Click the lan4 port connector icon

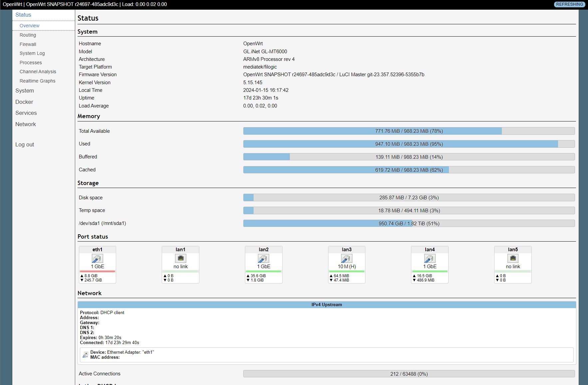click(430, 259)
